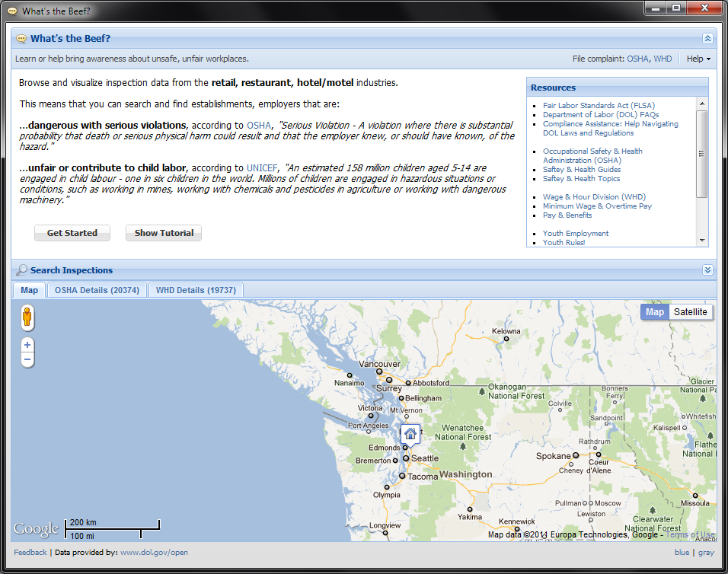Click the Show Tutorial button
The width and height of the screenshot is (728, 574).
(164, 233)
